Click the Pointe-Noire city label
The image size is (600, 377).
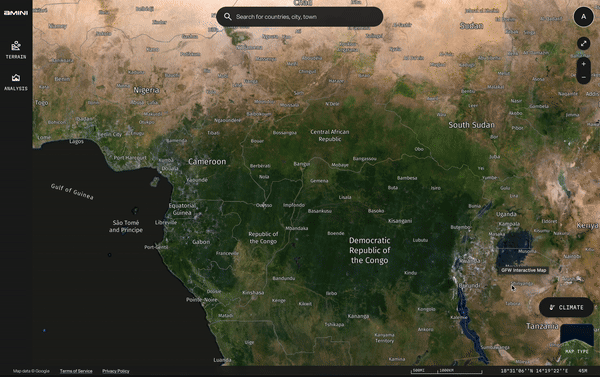[201, 300]
